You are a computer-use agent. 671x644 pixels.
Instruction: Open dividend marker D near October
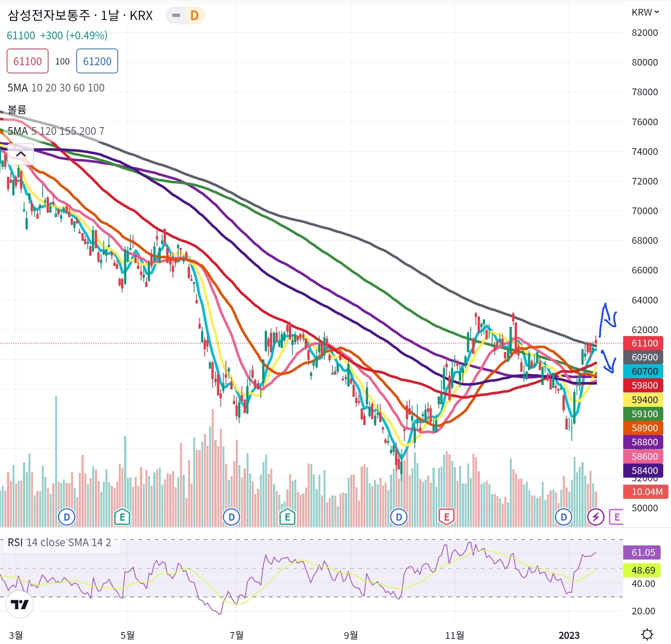pyautogui.click(x=399, y=517)
